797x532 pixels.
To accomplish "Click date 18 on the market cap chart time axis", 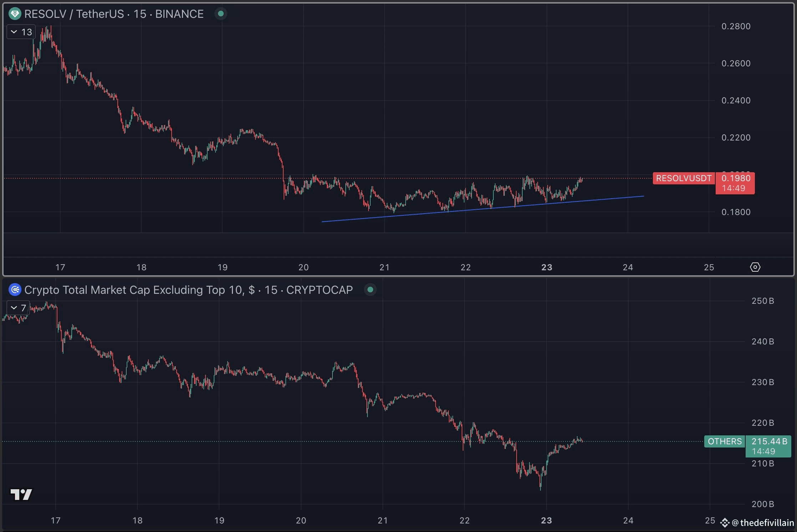I will pyautogui.click(x=137, y=521).
